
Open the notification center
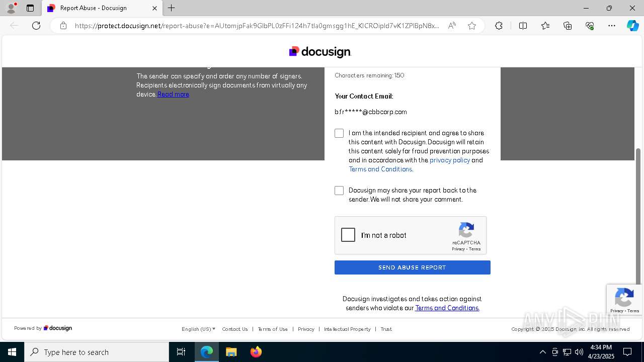627,352
